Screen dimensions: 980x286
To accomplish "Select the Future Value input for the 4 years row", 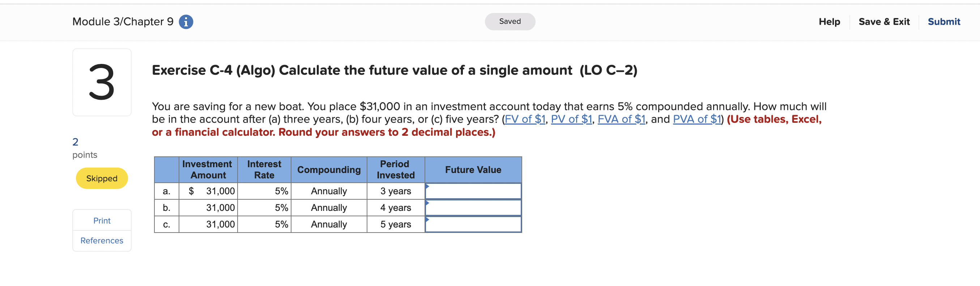I will pyautogui.click(x=473, y=207).
